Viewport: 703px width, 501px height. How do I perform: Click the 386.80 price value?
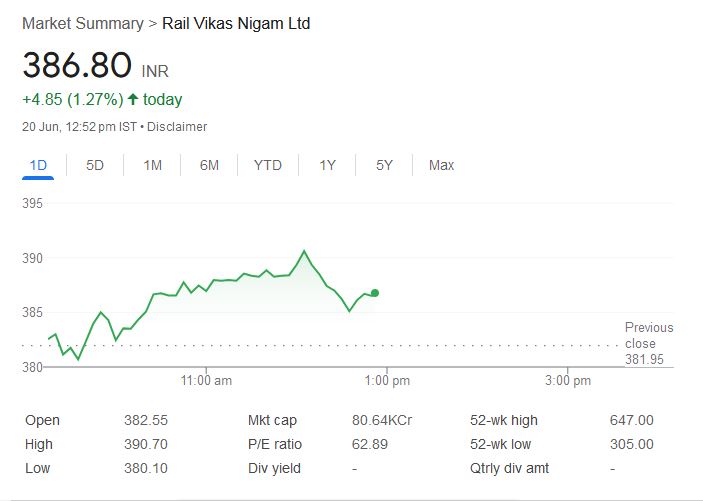[77, 65]
